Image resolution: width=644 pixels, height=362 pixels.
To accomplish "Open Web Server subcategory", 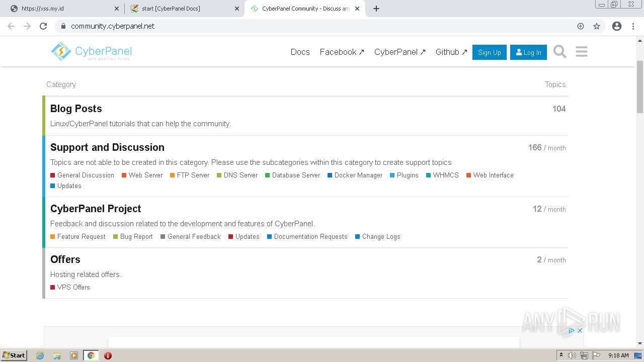I will point(142,175).
